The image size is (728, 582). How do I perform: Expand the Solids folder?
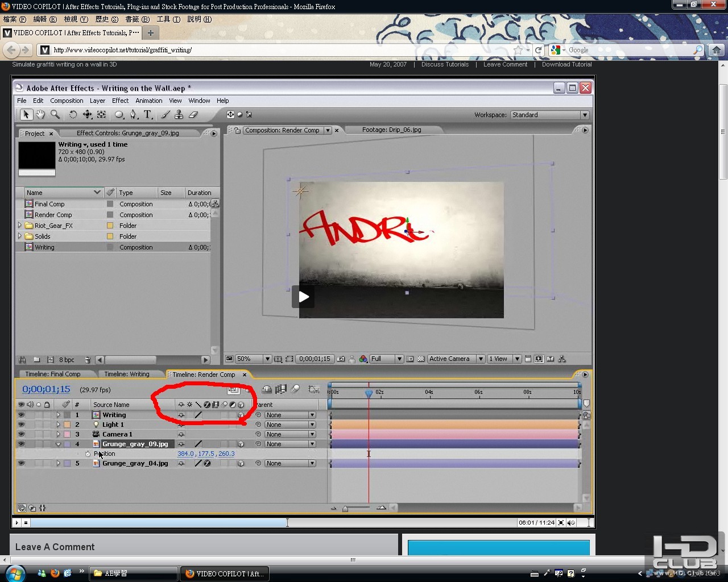click(20, 236)
